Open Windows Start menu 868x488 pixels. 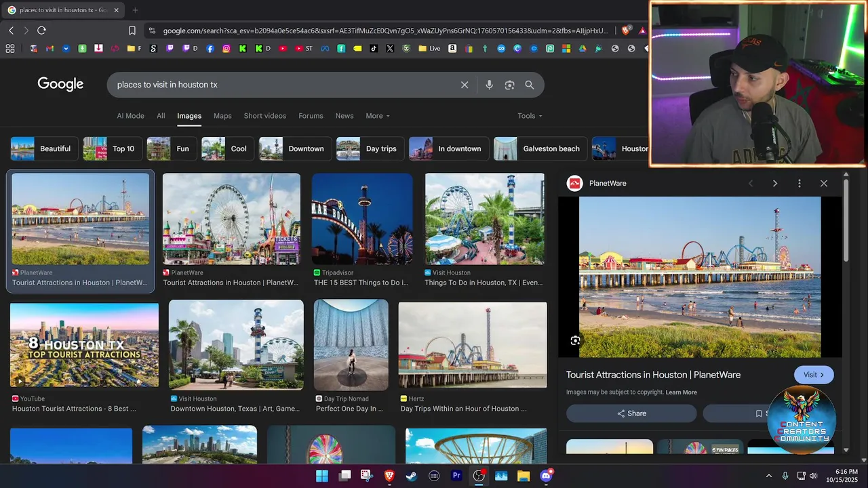click(322, 476)
